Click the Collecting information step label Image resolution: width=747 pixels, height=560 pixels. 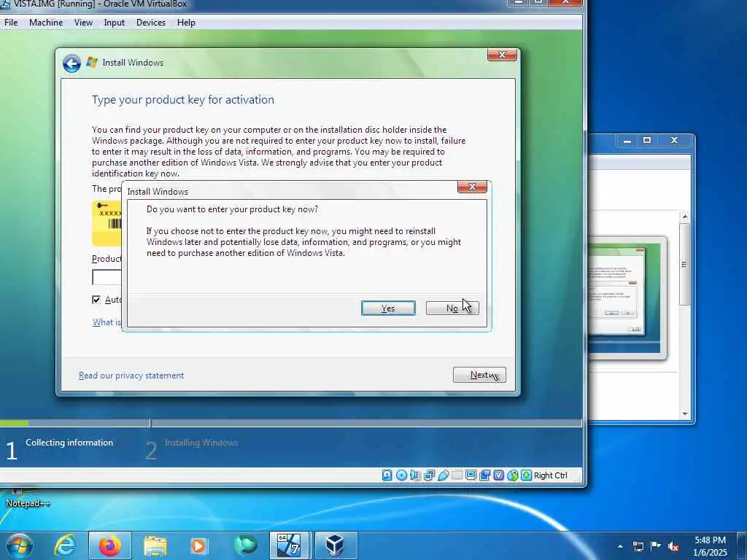69,443
